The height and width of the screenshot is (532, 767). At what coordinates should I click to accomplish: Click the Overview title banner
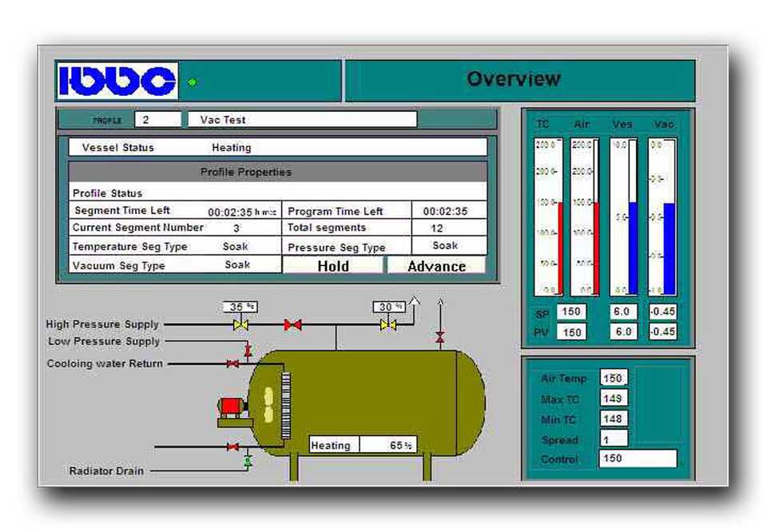pos(513,80)
